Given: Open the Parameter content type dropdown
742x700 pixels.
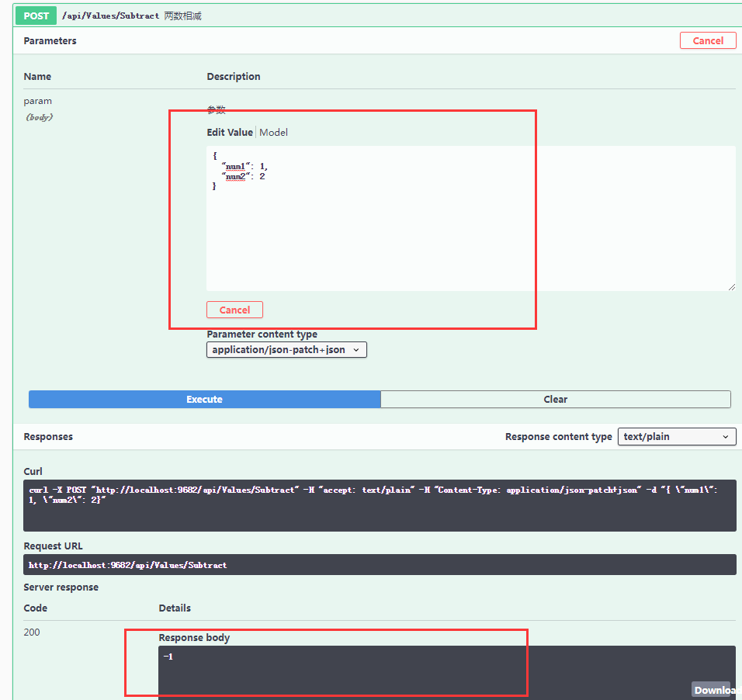Looking at the screenshot, I should [286, 350].
